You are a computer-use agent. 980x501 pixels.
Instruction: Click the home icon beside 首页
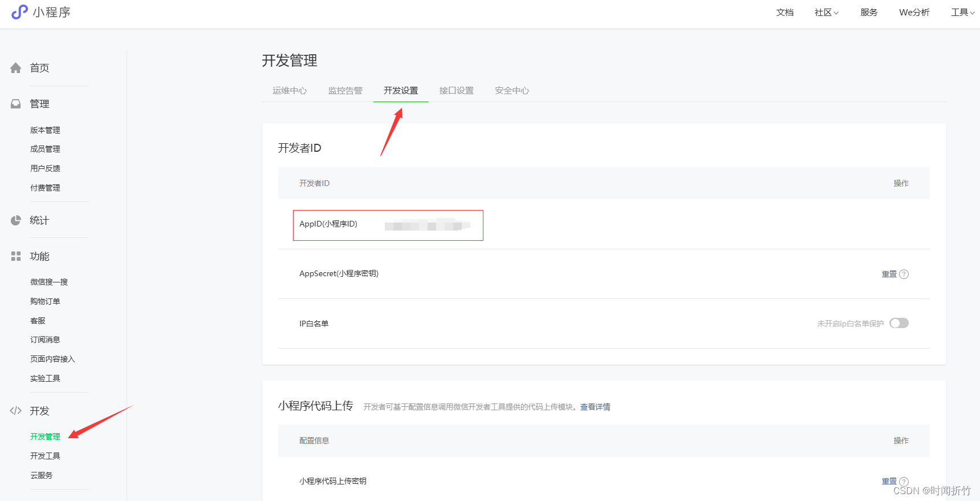pos(16,68)
